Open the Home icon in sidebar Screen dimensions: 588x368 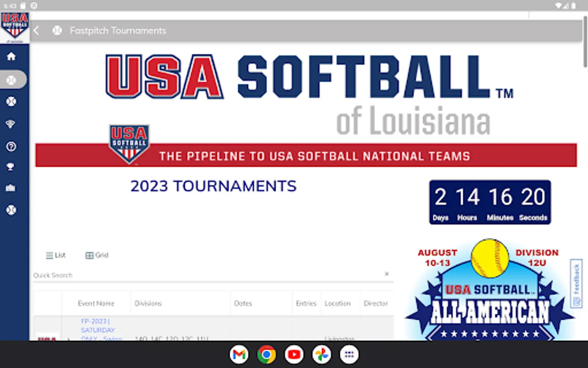click(11, 56)
